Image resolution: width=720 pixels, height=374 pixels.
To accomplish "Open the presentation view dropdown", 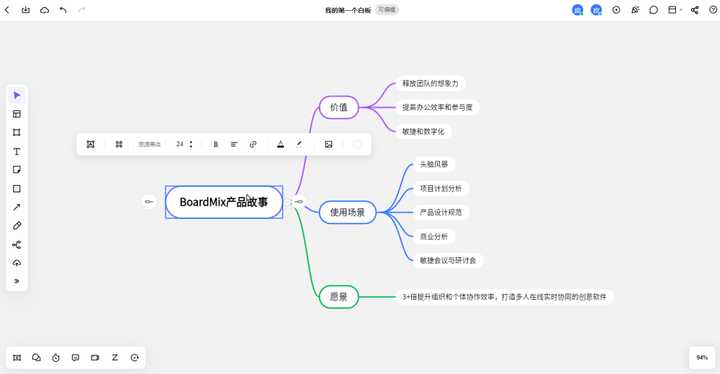I will (675, 10).
